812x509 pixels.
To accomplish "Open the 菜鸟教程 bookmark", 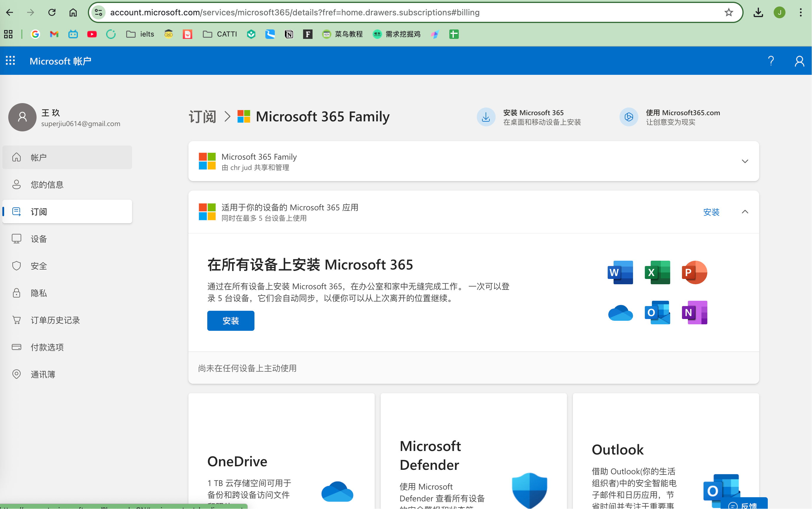I will click(342, 34).
